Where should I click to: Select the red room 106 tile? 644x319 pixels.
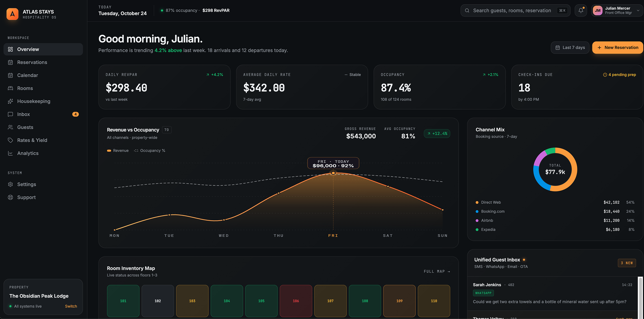point(296,301)
